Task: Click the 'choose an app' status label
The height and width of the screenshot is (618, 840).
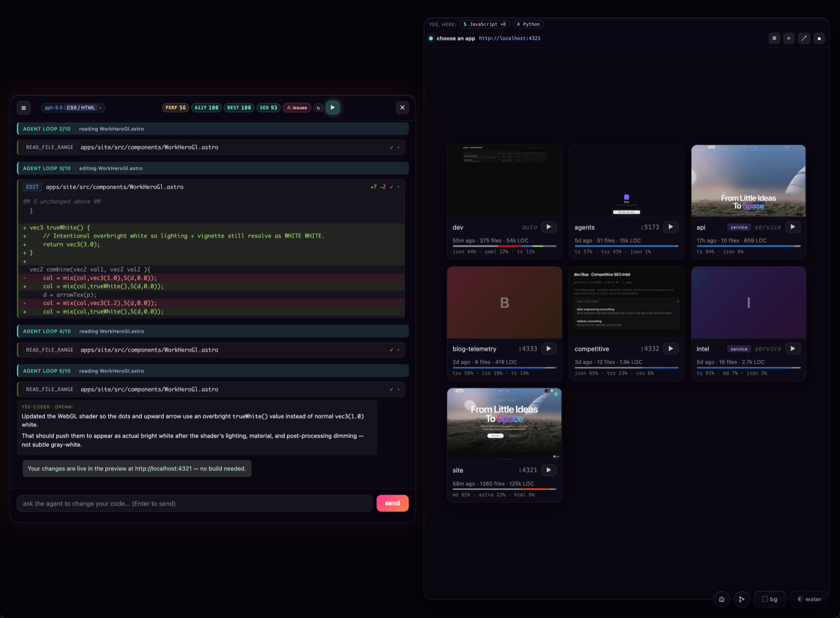Action: point(456,38)
